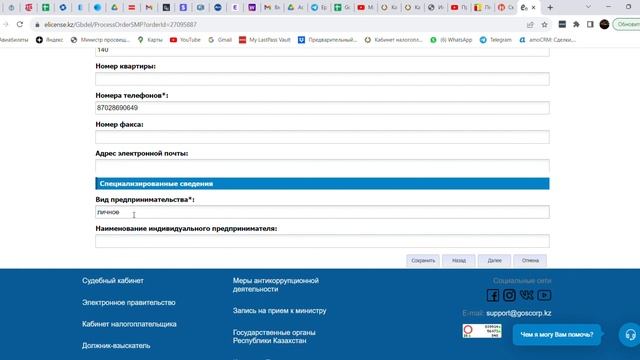Open the Чем я могу Вам помочь? chat
Image resolution: width=640 pixels, height=360 pixels.
[x=557, y=335]
